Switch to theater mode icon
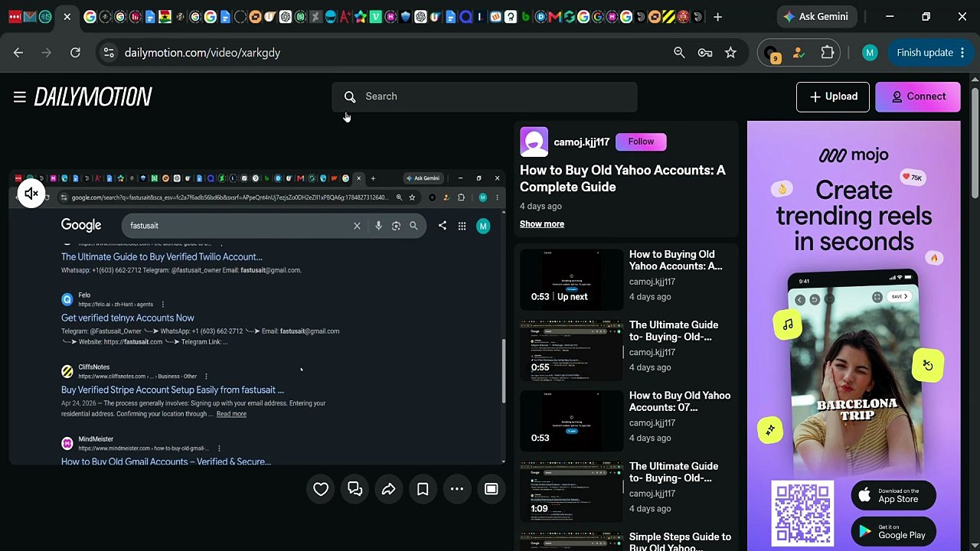The width and height of the screenshot is (980, 551). (x=492, y=489)
